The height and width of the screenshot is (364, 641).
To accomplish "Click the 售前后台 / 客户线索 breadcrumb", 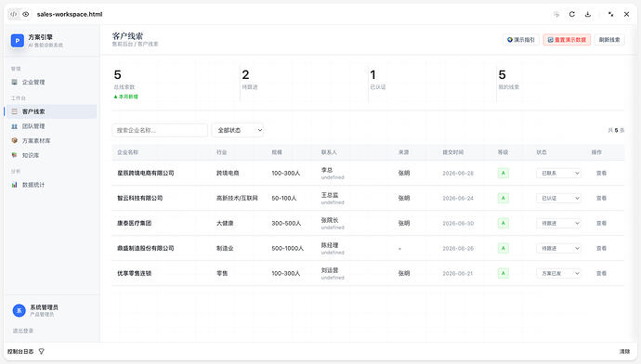I will (x=135, y=45).
